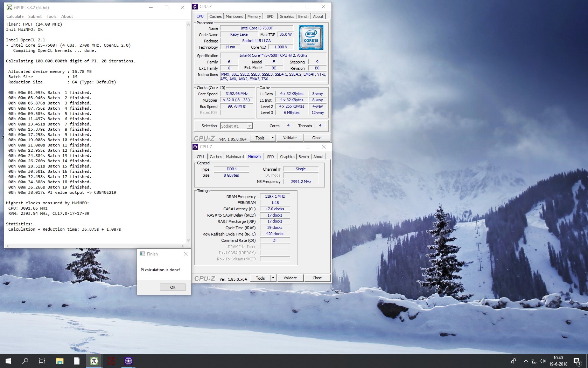The image size is (588, 368).
Task: Click PI value output line CB840E219
Action: click(62, 192)
